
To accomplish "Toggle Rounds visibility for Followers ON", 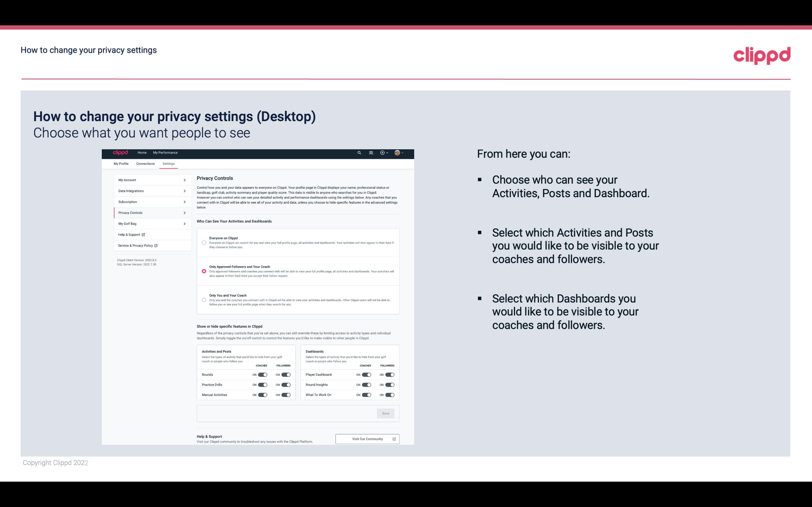I will [x=286, y=374].
